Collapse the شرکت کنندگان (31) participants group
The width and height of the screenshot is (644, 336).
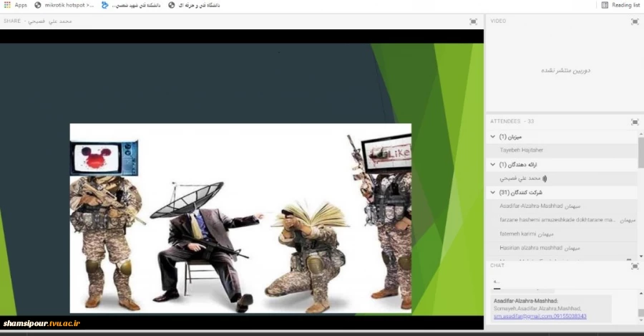(x=493, y=192)
